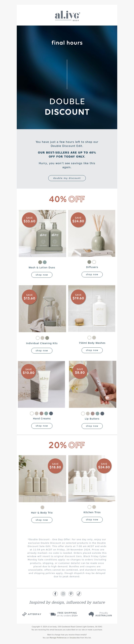This screenshot has height=644, width=134.
Task: Click 'shop now' under Kitchen Trios
Action: [x=92, y=520]
